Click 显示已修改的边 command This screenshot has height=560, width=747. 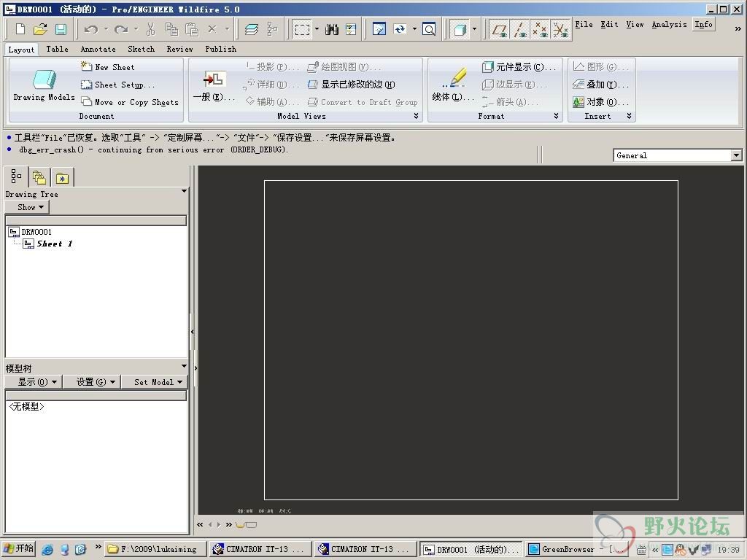(352, 85)
